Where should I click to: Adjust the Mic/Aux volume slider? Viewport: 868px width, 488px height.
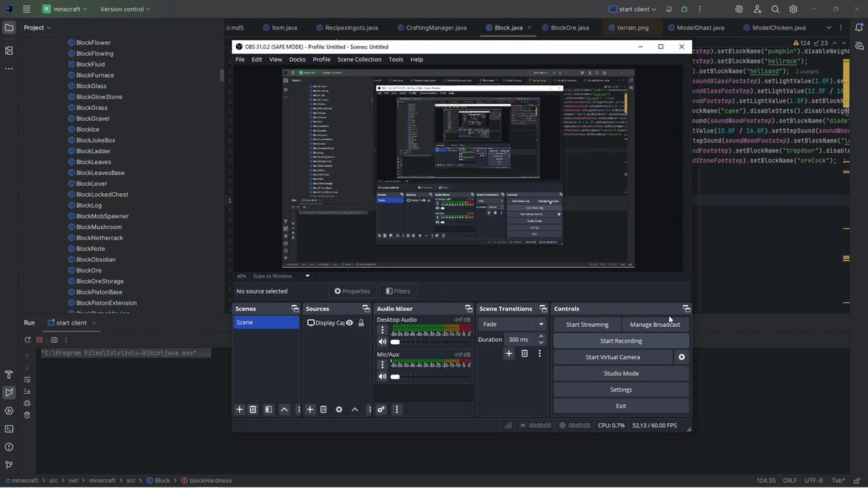[x=395, y=377]
